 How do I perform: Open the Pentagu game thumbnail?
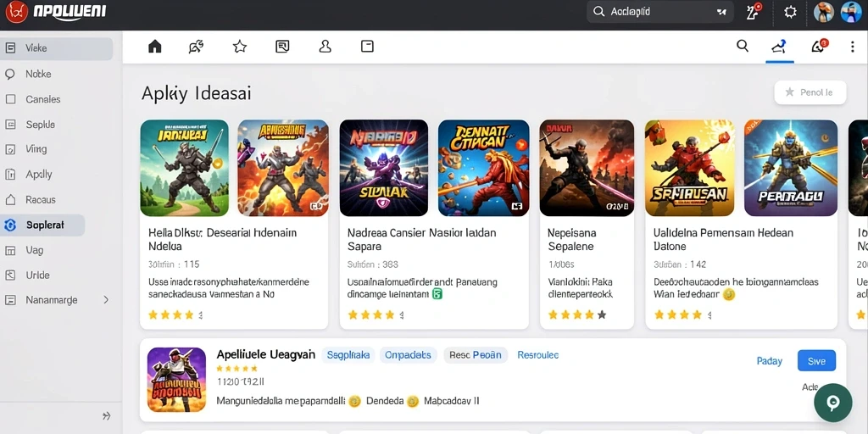[791, 168]
